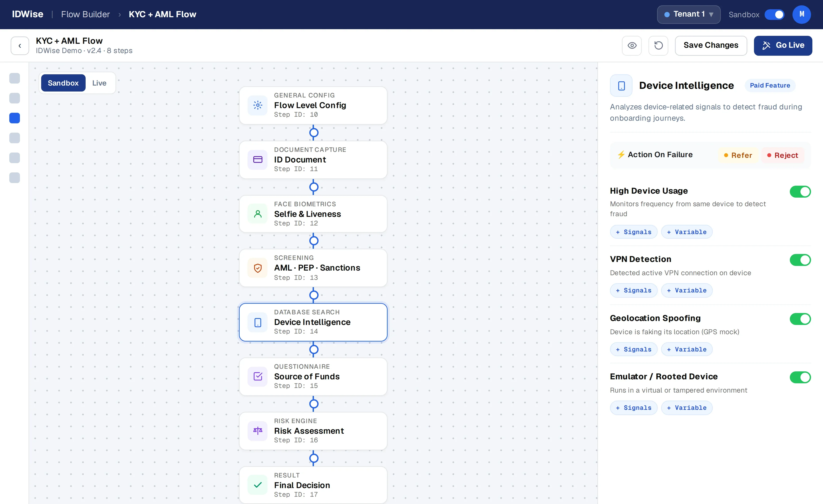Click the Go Live button
The image size is (823, 504).
783,45
